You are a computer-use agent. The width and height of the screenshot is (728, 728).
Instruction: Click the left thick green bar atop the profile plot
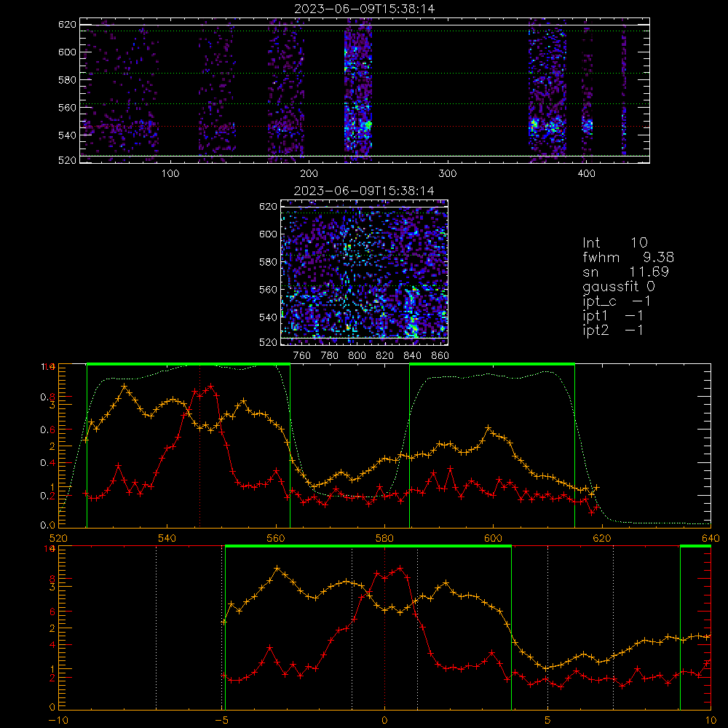[x=189, y=364]
